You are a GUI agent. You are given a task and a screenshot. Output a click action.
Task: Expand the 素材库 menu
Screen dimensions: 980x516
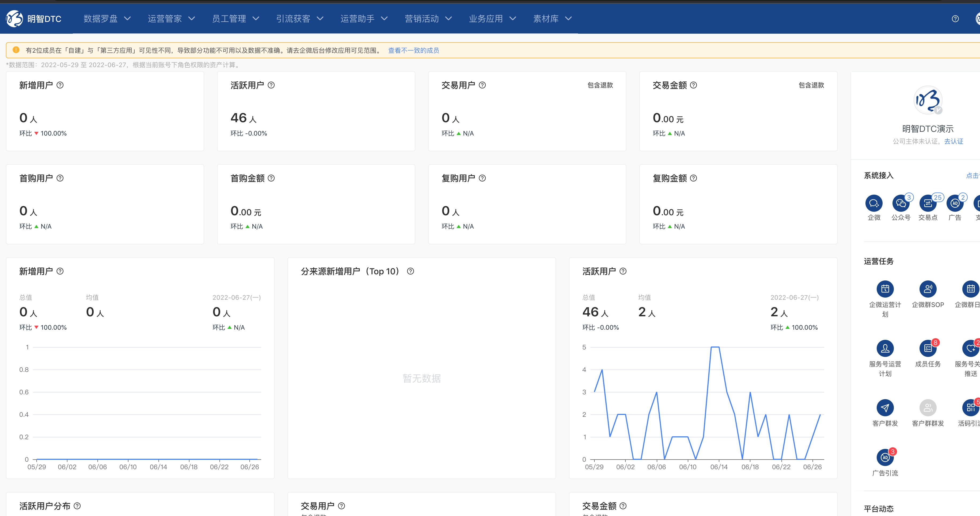pos(553,19)
